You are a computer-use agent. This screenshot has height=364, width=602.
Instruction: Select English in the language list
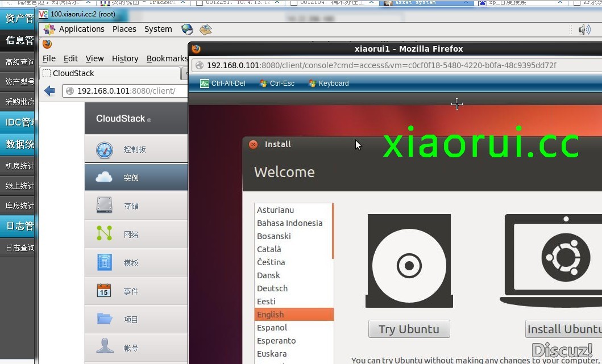(294, 315)
